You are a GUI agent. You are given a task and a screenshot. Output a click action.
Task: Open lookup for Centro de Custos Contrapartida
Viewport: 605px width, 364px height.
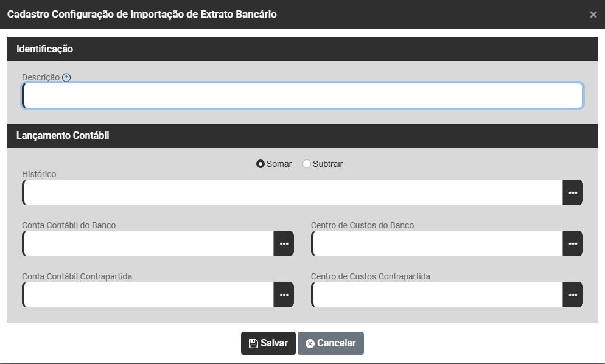click(573, 295)
